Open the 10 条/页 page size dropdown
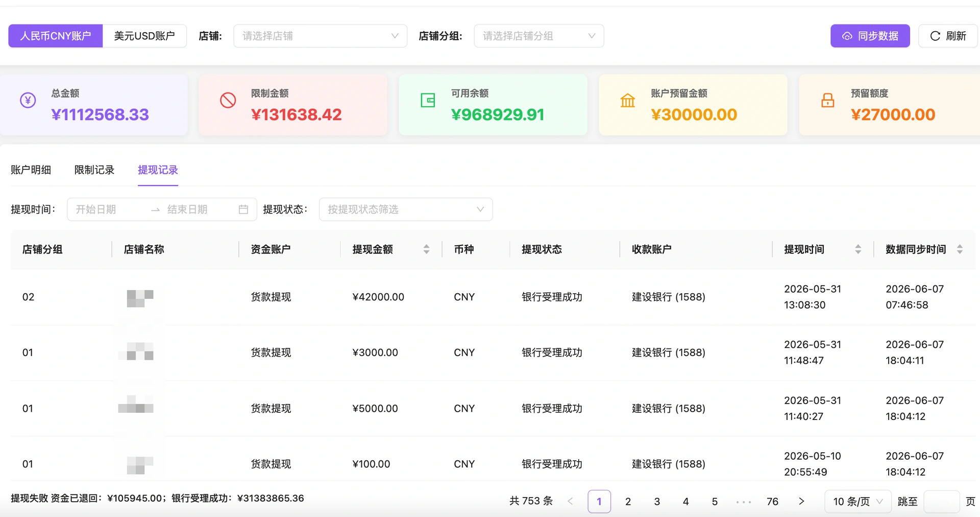Image resolution: width=980 pixels, height=517 pixels. pyautogui.click(x=858, y=502)
